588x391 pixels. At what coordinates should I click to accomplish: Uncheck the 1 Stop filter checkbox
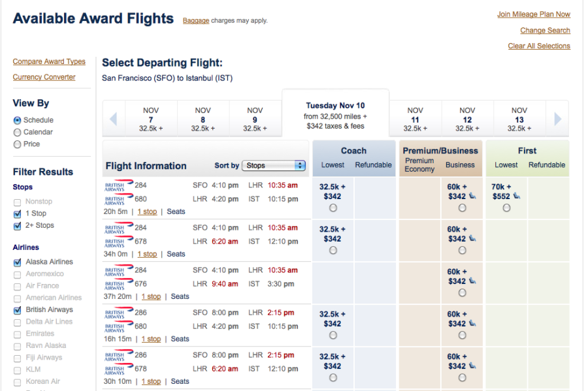point(17,213)
